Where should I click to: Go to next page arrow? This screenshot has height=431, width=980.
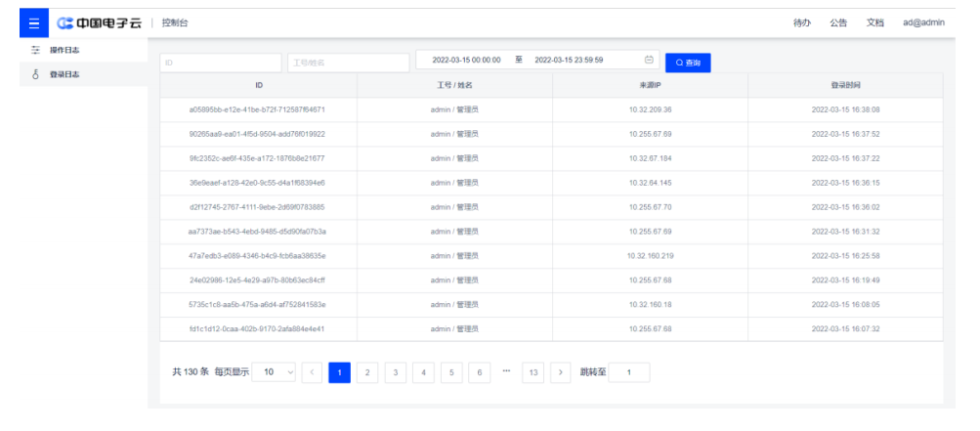(560, 372)
